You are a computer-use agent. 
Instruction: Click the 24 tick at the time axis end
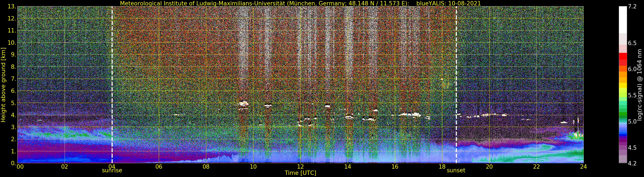[x=583, y=166]
